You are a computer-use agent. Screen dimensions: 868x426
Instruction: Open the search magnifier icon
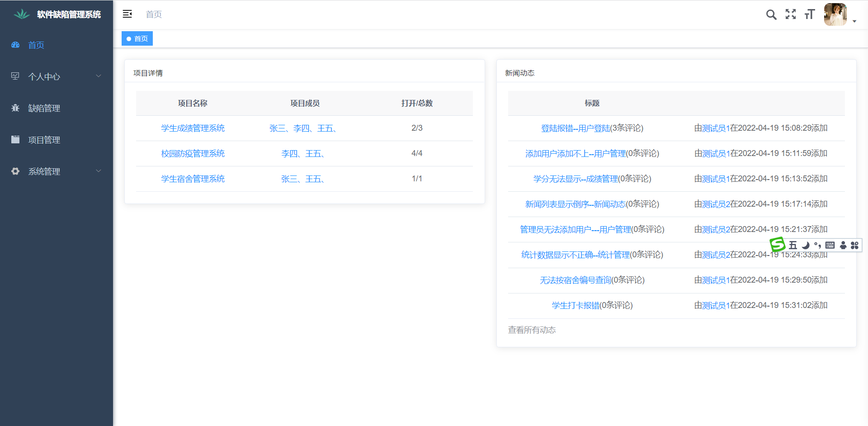(x=771, y=14)
